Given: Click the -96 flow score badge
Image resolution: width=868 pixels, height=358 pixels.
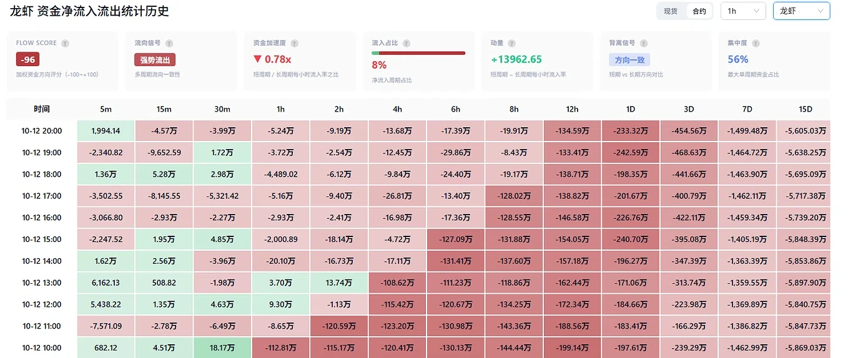Looking at the screenshot, I should [x=27, y=60].
